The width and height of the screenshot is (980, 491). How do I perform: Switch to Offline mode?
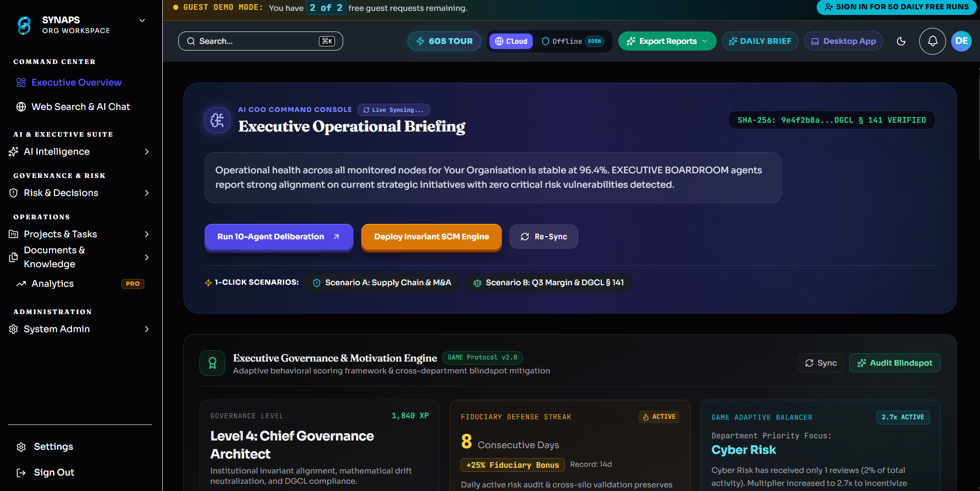point(572,41)
